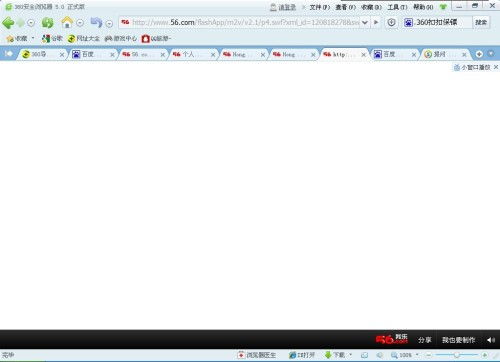The height and width of the screenshot is (362, 500).
Task: Click the 我也要制作 link
Action: (459, 340)
